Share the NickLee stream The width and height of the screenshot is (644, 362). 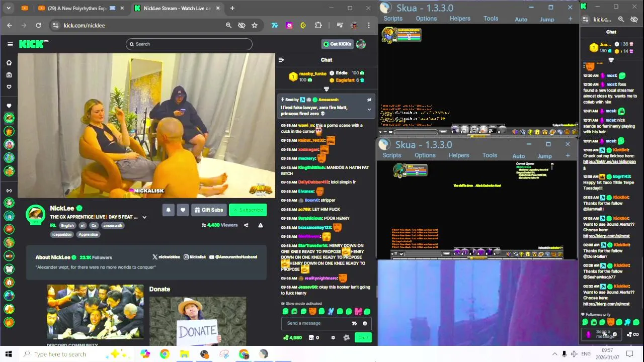246,225
